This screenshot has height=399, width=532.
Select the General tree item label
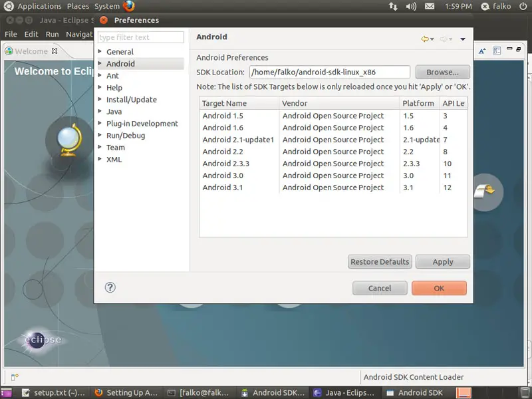point(120,52)
